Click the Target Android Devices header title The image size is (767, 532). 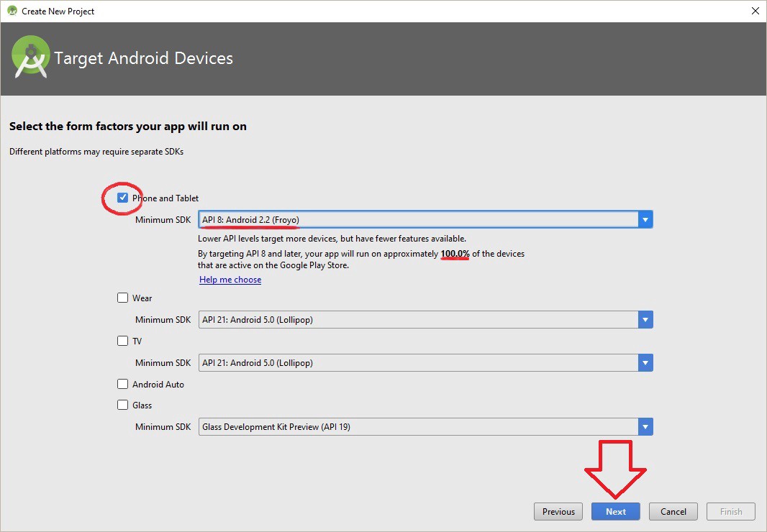[x=144, y=58]
